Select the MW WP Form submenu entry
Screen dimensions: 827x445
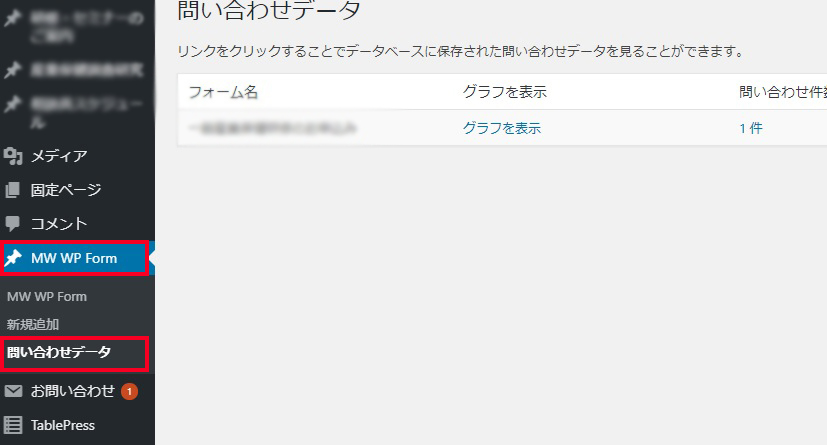(x=47, y=297)
